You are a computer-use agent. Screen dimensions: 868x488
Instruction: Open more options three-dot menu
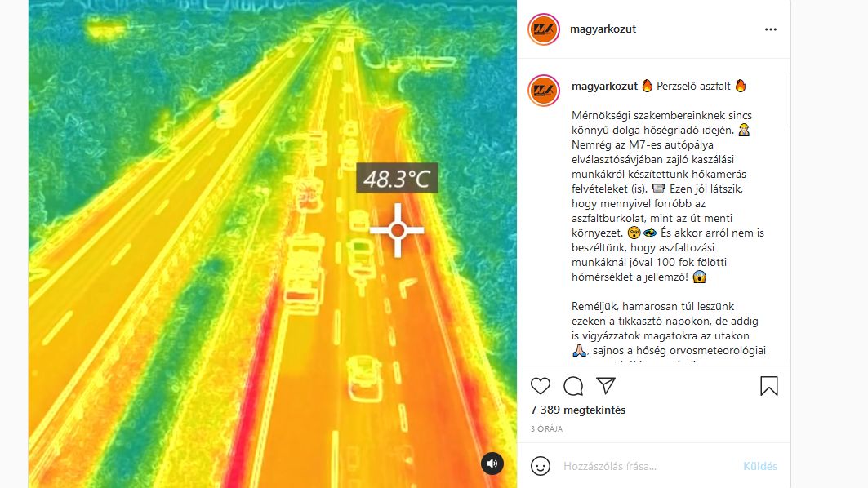pos(771,29)
